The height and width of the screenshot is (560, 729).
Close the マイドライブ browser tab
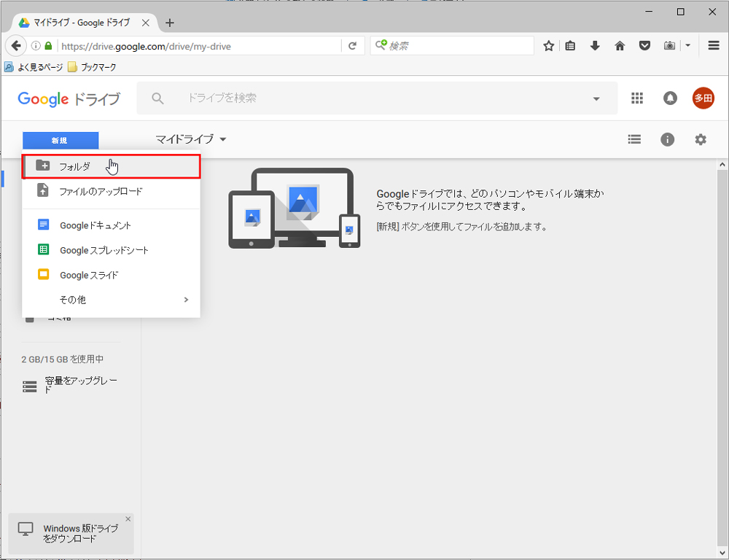[146, 23]
